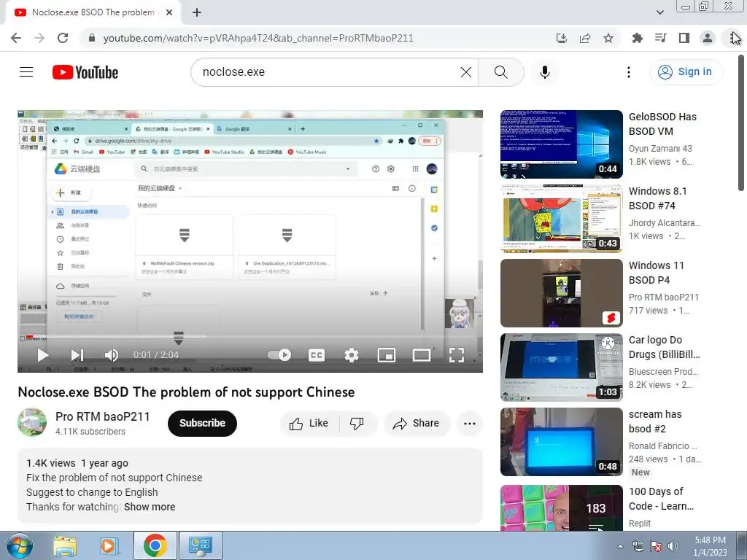
Task: Bookmark this page with star
Action: [608, 38]
